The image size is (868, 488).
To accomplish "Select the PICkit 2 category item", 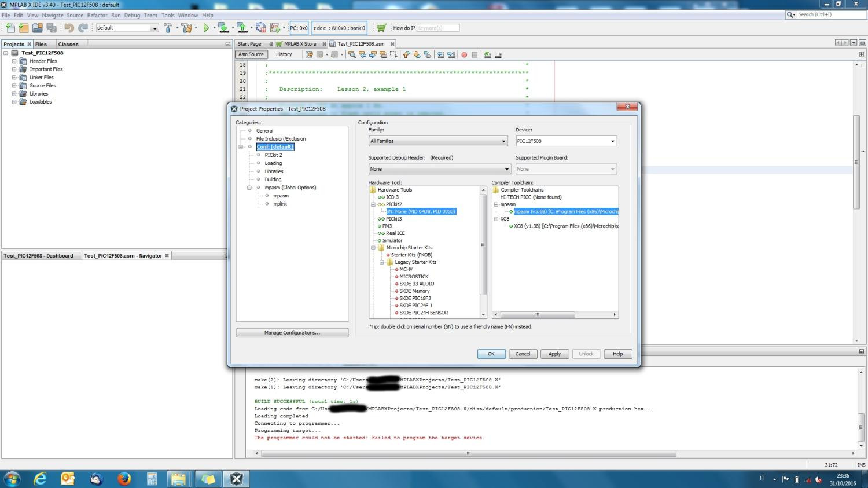I will pos(273,155).
